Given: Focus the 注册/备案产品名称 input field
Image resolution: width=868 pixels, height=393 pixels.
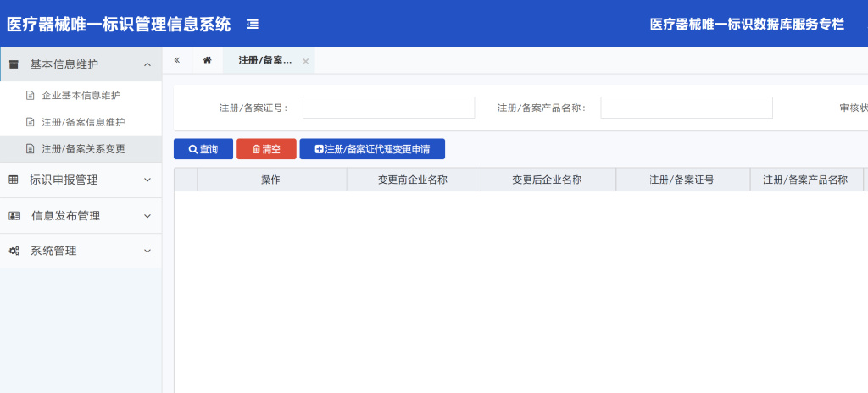Looking at the screenshot, I should (686, 108).
